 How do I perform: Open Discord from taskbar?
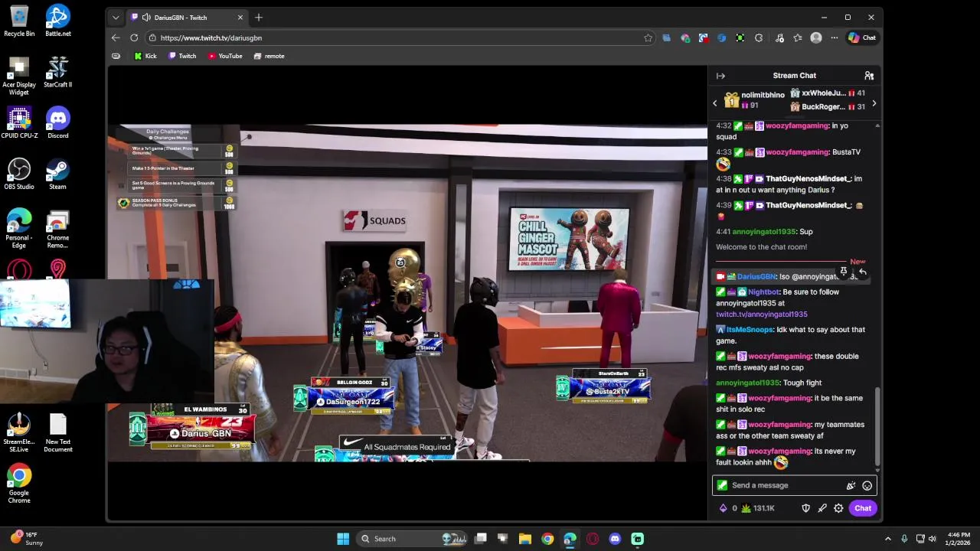pyautogui.click(x=615, y=539)
